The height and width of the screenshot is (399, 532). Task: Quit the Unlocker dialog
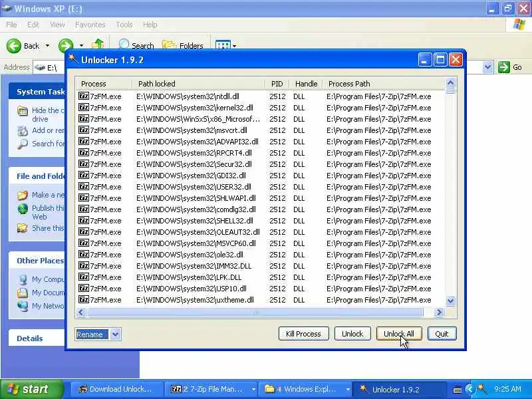tap(442, 334)
